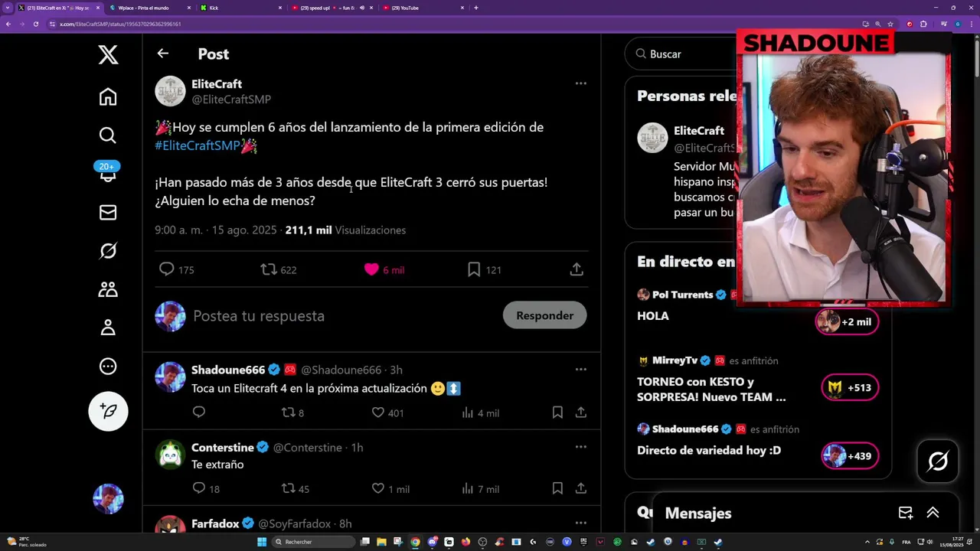Image resolution: width=980 pixels, height=551 pixels.
Task: Share Conterstine's comment
Action: coord(581,488)
